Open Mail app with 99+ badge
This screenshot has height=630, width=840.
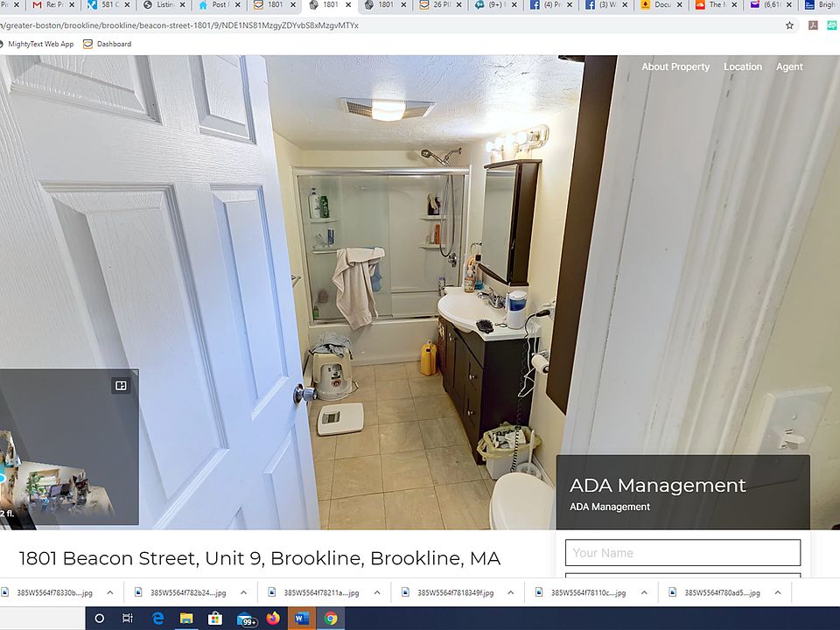[245, 619]
